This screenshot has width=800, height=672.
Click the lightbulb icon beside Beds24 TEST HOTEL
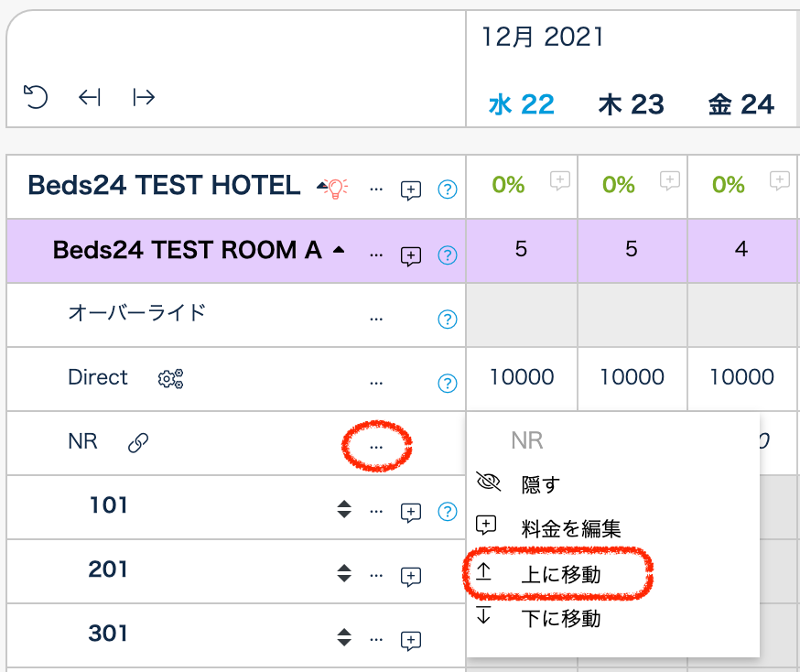click(337, 189)
